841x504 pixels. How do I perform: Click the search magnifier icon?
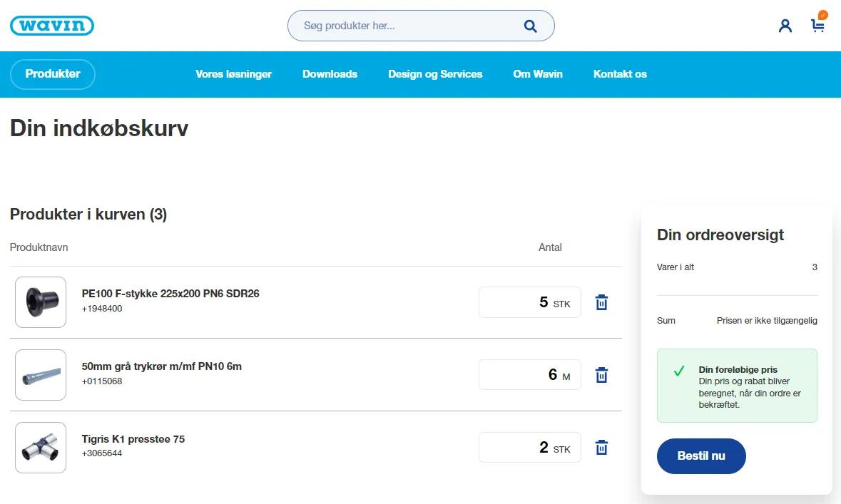(x=530, y=26)
